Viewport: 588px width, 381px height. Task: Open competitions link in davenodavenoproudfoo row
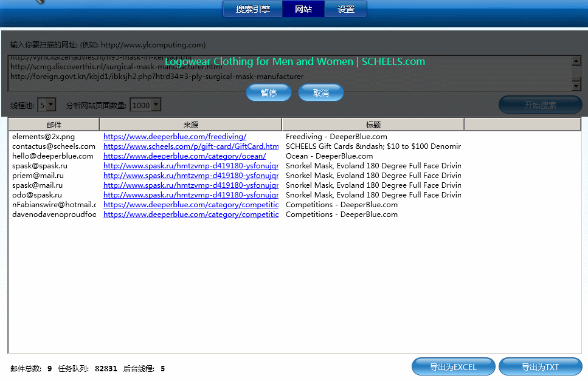(x=191, y=215)
